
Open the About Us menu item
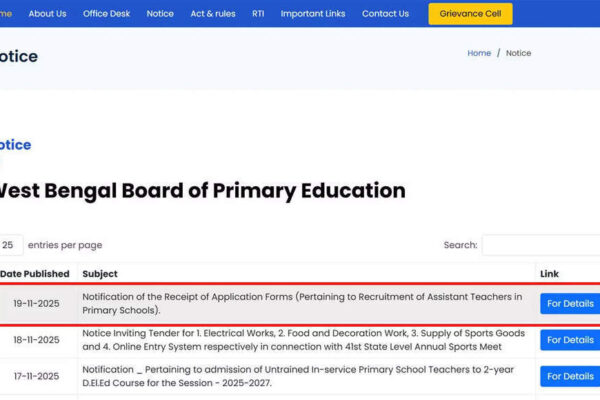click(x=47, y=14)
